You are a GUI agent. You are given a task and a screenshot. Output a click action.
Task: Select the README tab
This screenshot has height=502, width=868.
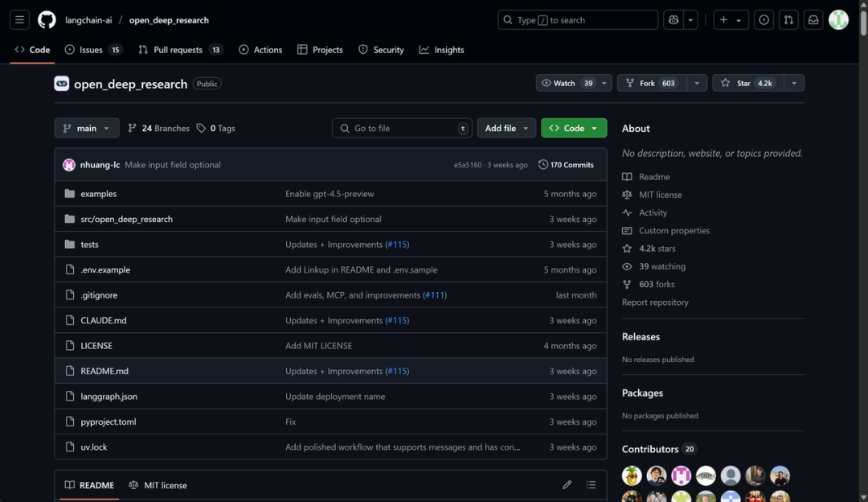pos(89,485)
